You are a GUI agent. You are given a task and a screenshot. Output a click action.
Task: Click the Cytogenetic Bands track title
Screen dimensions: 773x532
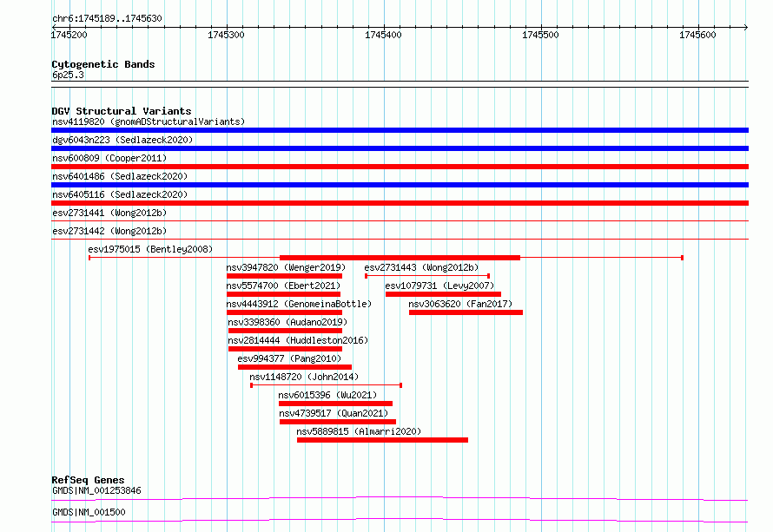(x=103, y=64)
